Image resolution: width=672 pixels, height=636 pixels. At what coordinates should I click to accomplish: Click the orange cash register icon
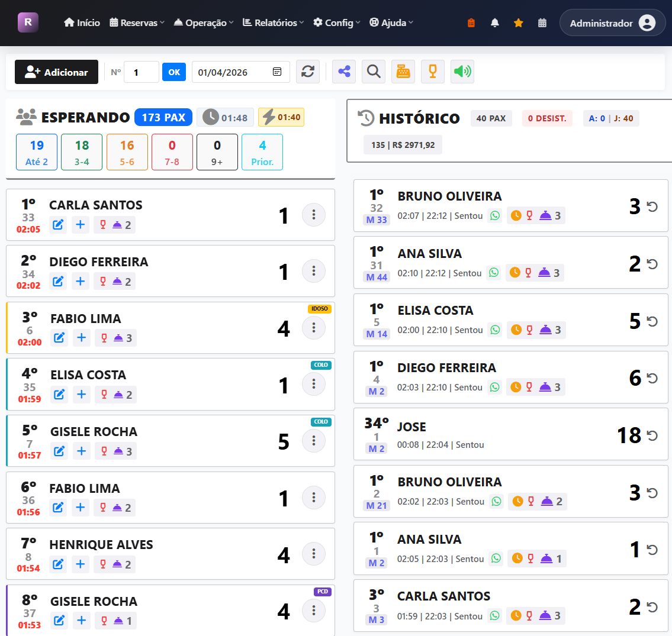[403, 72]
